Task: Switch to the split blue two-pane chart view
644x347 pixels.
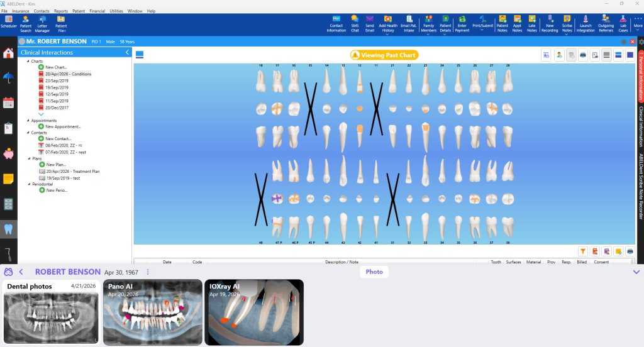Action: coord(618,55)
